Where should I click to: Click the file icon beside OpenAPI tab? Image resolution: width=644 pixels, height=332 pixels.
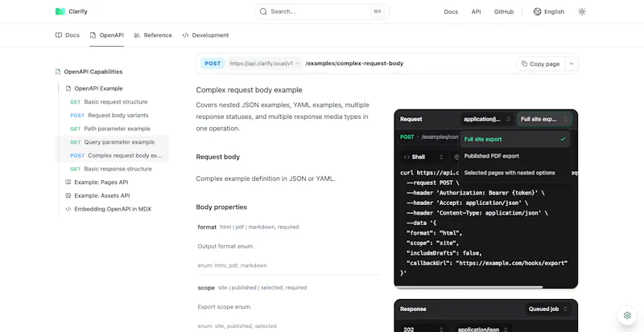click(93, 35)
